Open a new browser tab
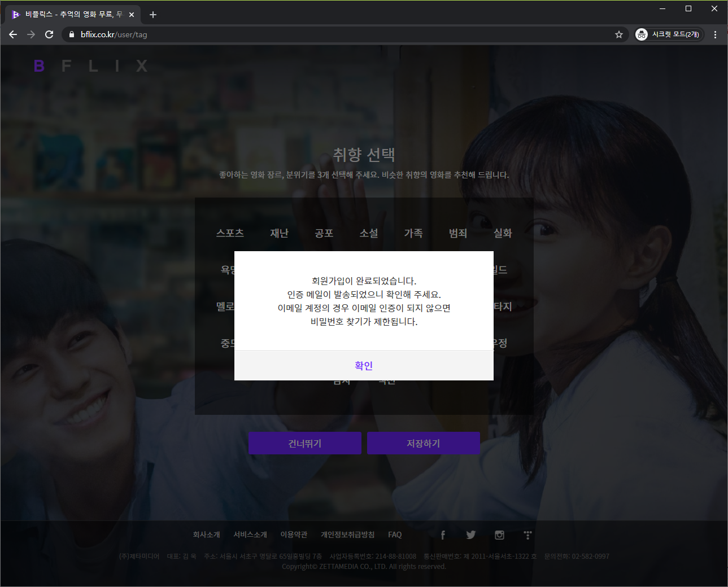728x587 pixels. pyautogui.click(x=153, y=15)
